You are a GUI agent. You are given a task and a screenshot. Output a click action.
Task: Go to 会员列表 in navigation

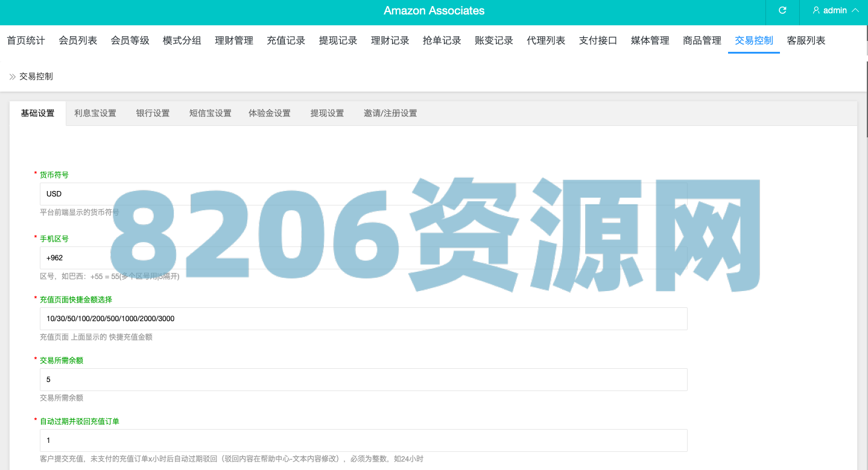click(78, 40)
